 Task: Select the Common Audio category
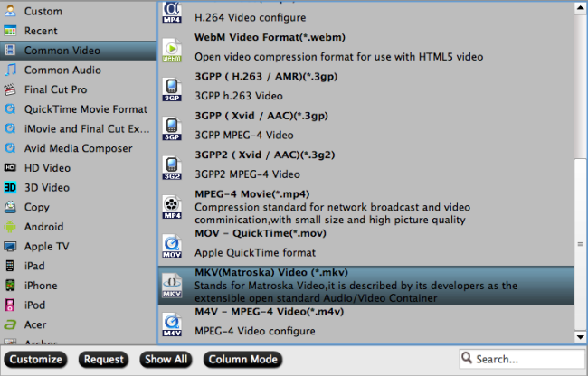point(78,70)
